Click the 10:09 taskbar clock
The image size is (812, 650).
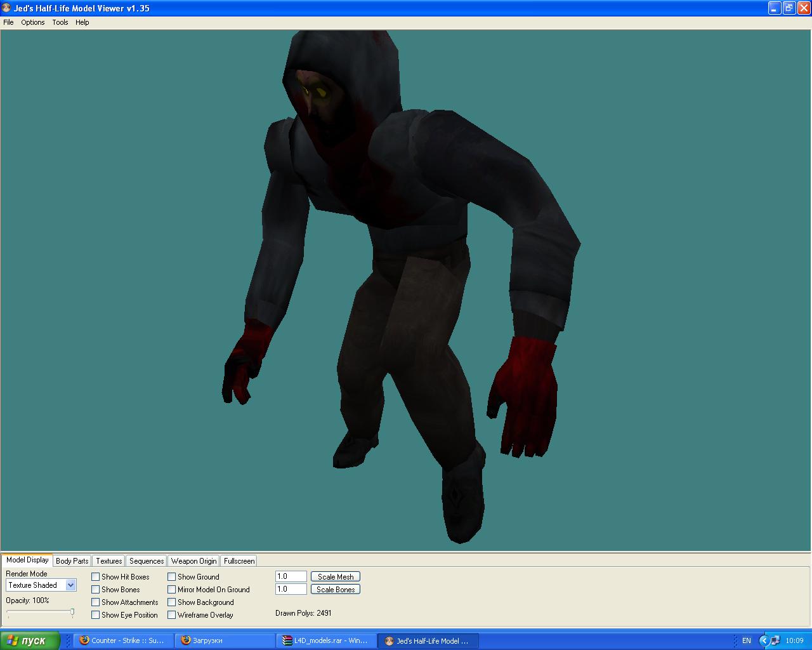(794, 640)
